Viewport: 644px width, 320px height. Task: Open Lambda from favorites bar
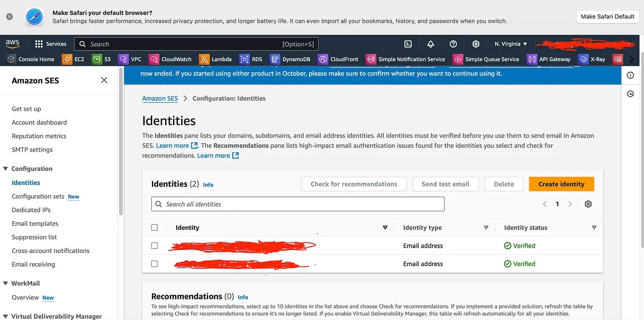[215, 59]
